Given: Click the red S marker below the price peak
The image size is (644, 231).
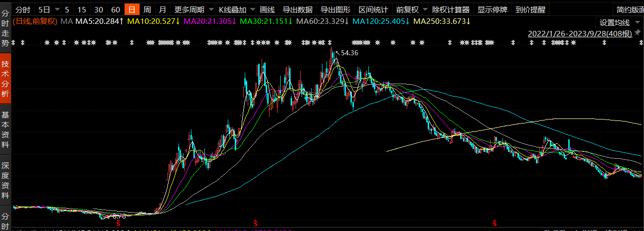Looking at the screenshot, I should [256, 222].
